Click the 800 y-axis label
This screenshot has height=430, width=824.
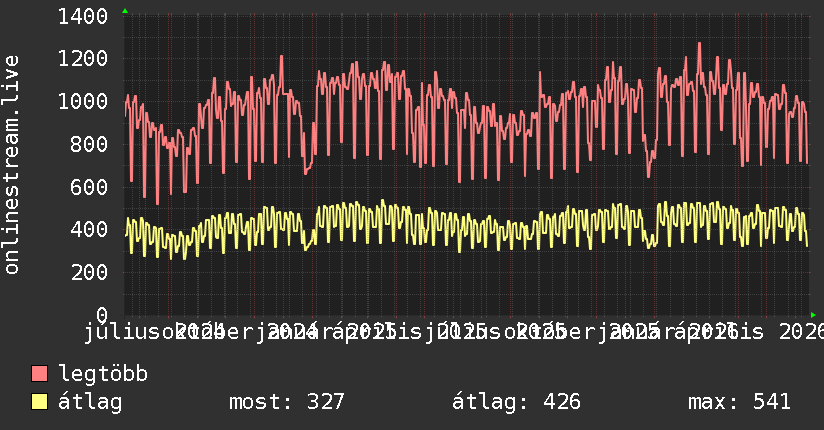[89, 144]
